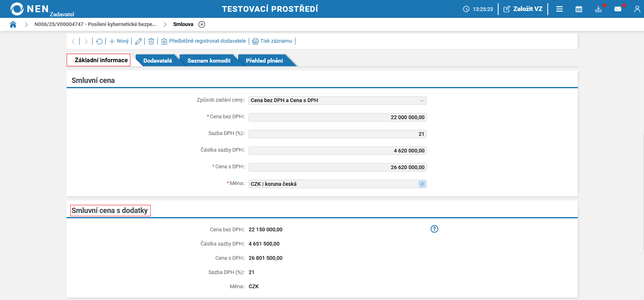Click the pencil edit icon
This screenshot has height=300, width=644.
click(x=139, y=41)
